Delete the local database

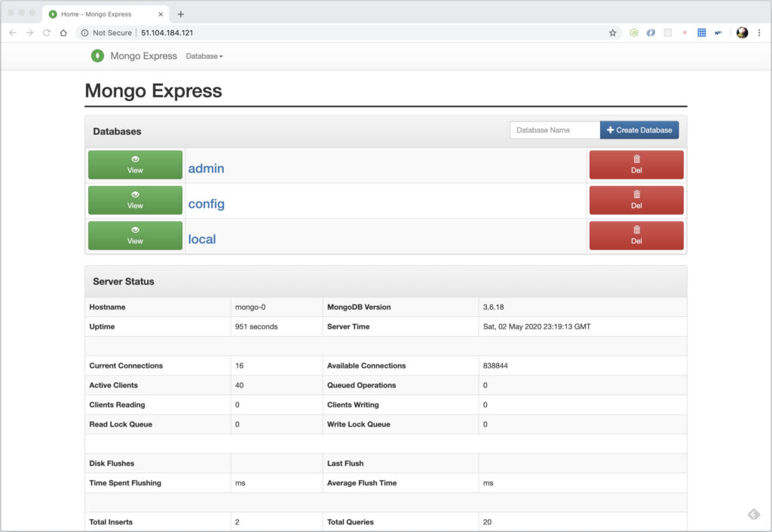tap(636, 236)
